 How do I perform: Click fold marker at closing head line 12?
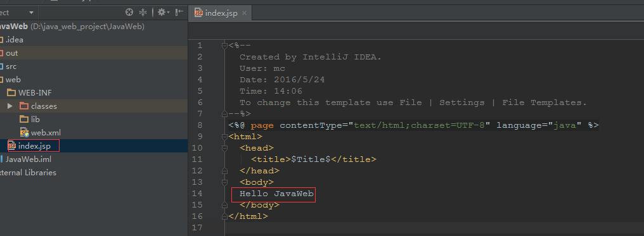[x=224, y=170]
